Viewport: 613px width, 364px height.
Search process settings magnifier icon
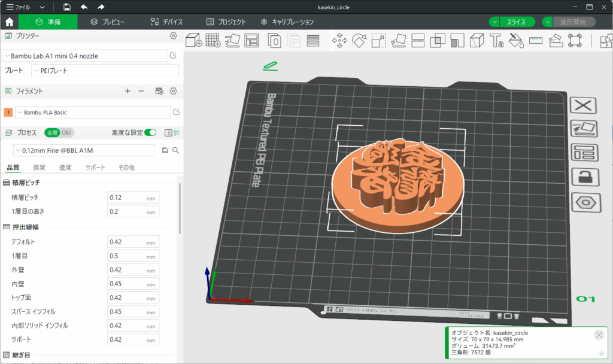pyautogui.click(x=176, y=150)
